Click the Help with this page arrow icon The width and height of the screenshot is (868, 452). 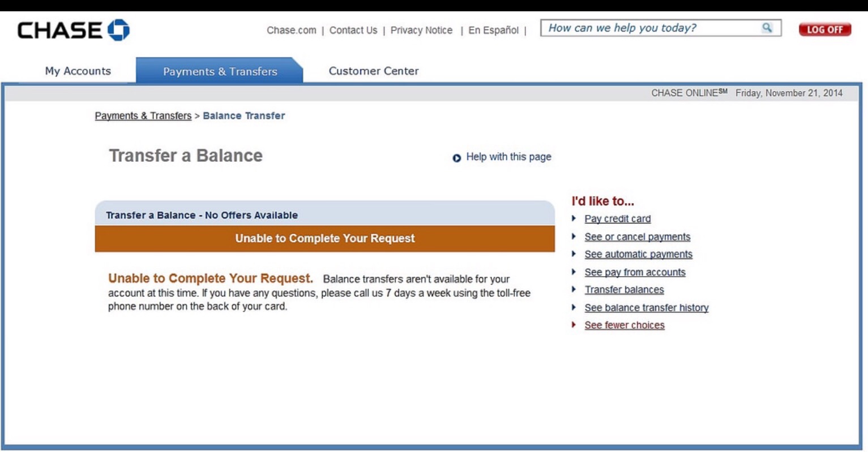click(456, 158)
